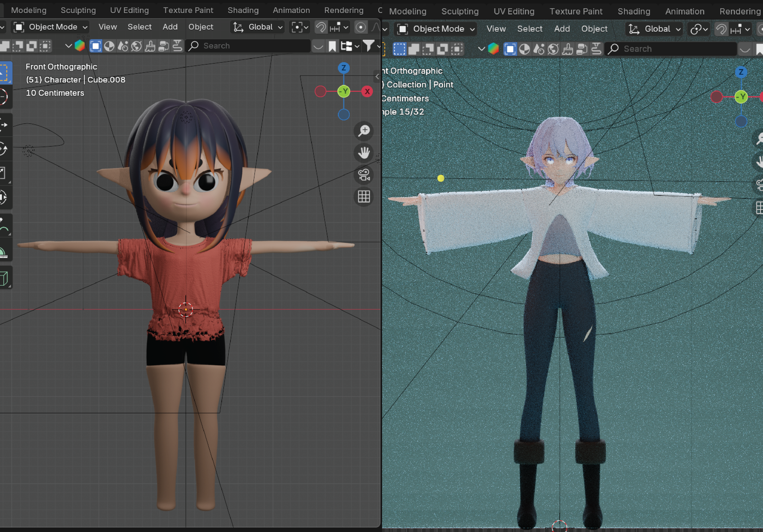Click the colorful hexagon icon in left window

tap(80, 46)
